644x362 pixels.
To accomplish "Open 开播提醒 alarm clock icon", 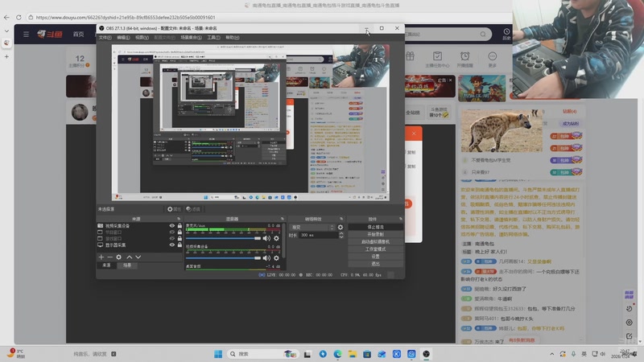I will [x=464, y=59].
